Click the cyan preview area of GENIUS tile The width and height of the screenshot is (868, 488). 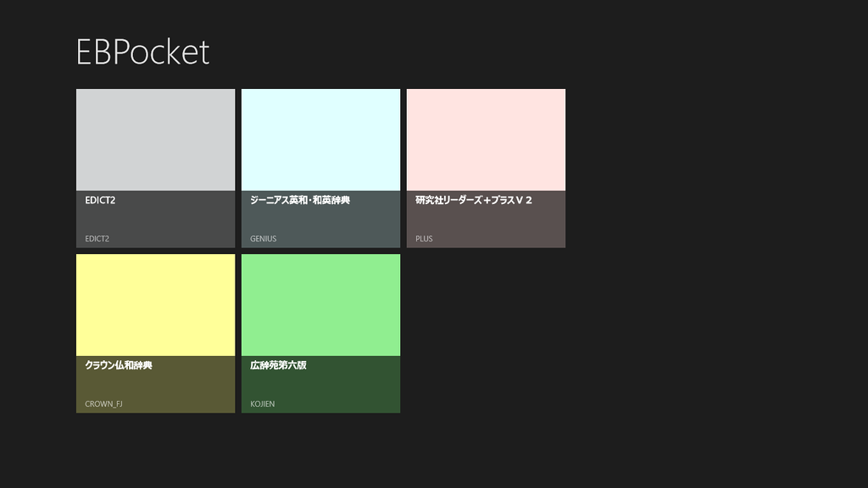320,138
